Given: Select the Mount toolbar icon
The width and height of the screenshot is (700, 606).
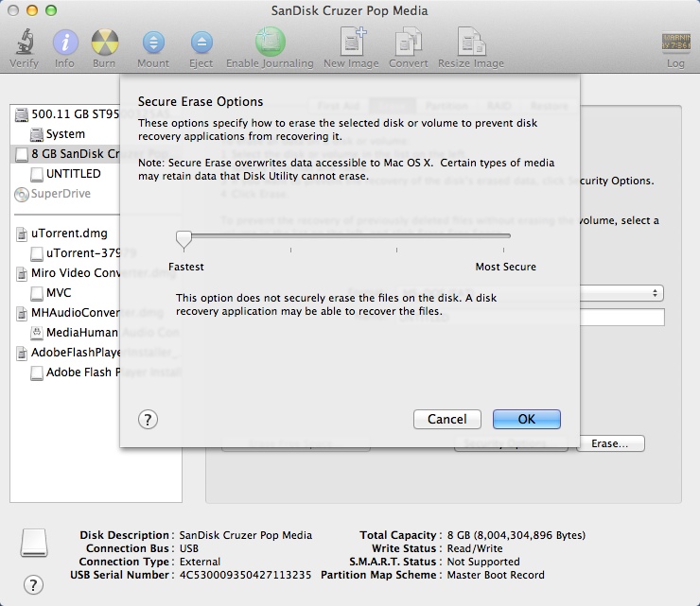Looking at the screenshot, I should [x=153, y=43].
